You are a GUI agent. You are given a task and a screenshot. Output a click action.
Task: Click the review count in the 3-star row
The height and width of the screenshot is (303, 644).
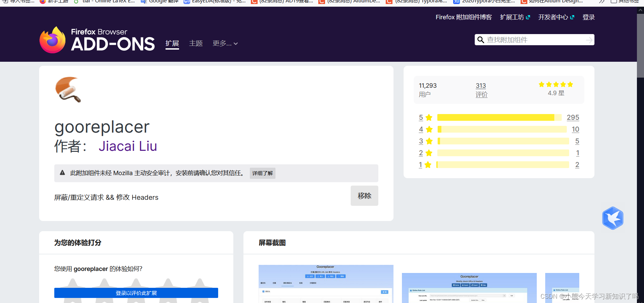click(577, 141)
